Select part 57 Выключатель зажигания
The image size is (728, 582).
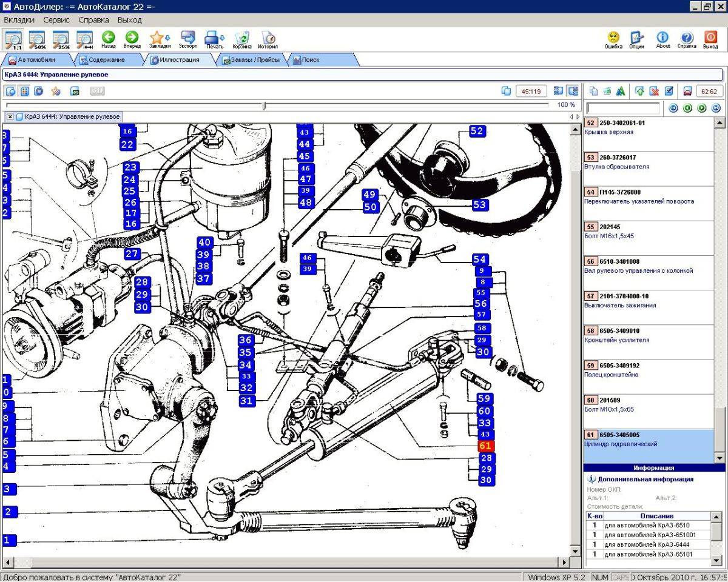pyautogui.click(x=649, y=301)
